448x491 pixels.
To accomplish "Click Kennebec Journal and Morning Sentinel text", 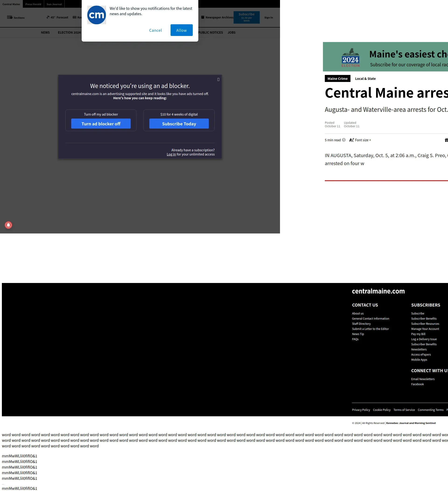I will click(411, 423).
